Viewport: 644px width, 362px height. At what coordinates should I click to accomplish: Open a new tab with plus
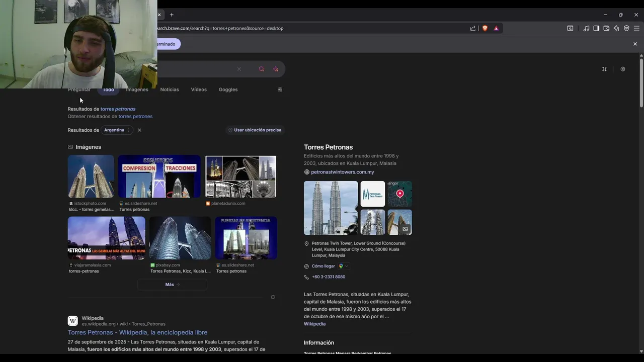[172, 15]
